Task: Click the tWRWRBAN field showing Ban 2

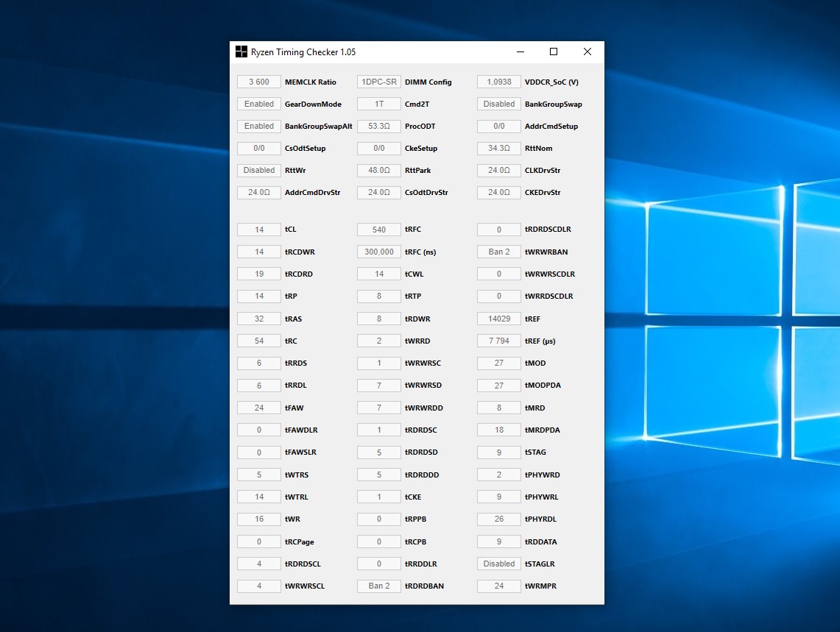Action: (x=499, y=252)
